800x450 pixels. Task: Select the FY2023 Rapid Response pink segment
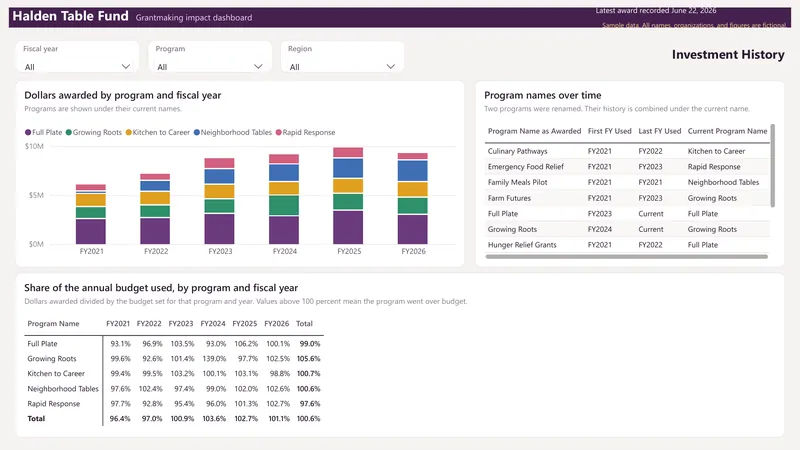tap(219, 163)
